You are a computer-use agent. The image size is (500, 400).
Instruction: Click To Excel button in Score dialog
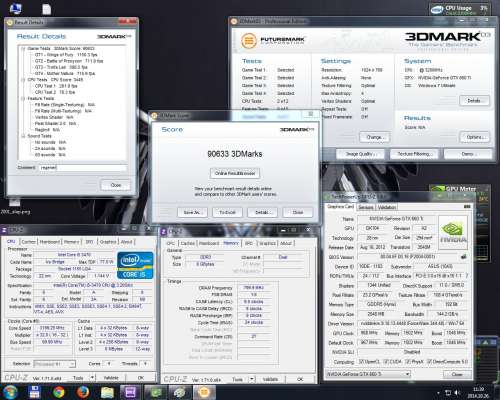(227, 212)
